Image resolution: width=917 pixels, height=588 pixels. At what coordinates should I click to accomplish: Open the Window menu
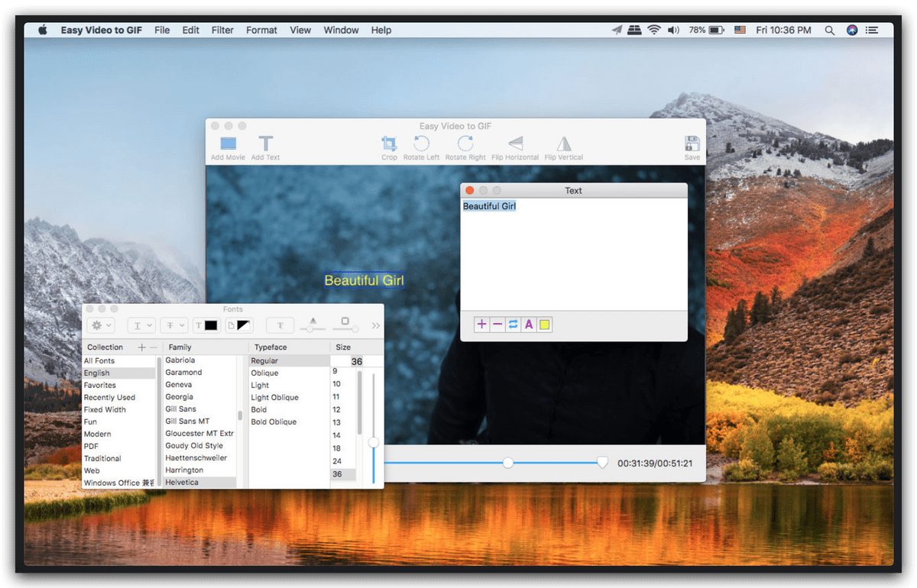341,30
